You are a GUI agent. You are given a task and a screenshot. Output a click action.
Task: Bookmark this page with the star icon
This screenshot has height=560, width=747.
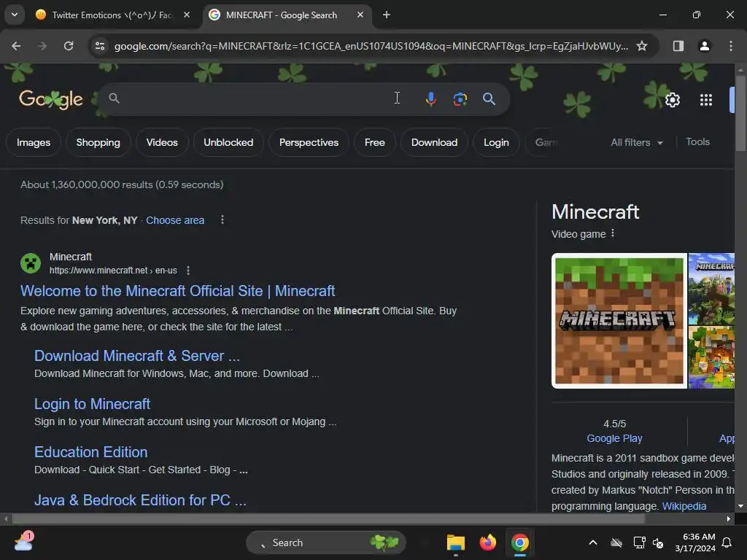tap(642, 46)
